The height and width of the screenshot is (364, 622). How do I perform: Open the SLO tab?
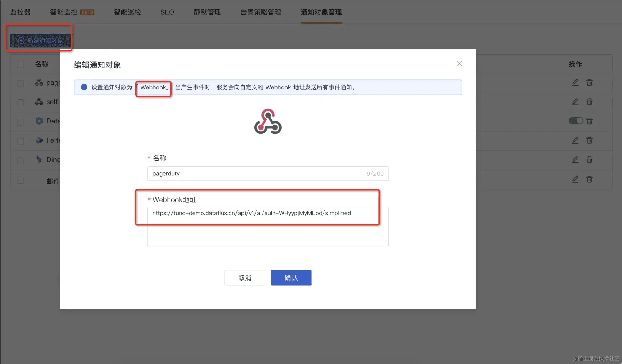pos(167,12)
